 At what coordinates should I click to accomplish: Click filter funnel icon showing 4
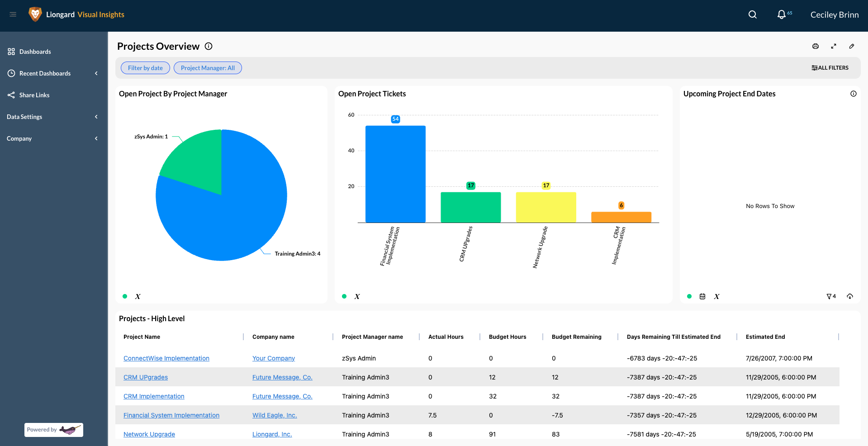(x=831, y=296)
